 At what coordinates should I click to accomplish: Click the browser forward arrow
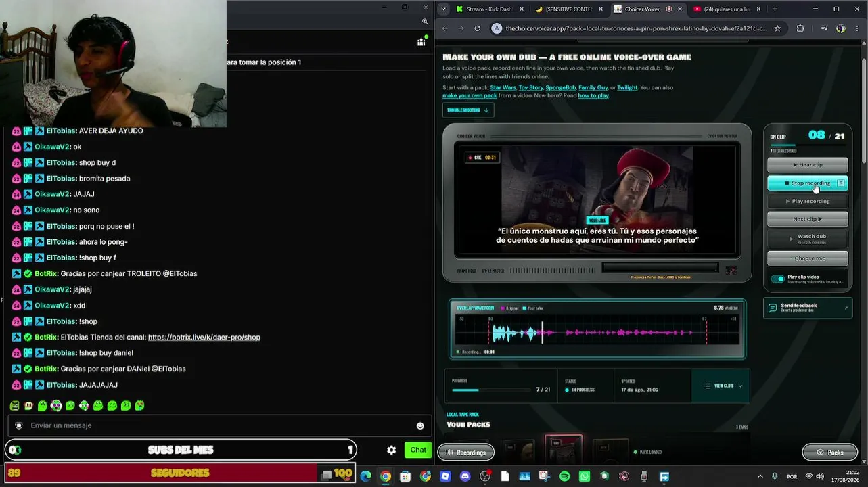461,28
